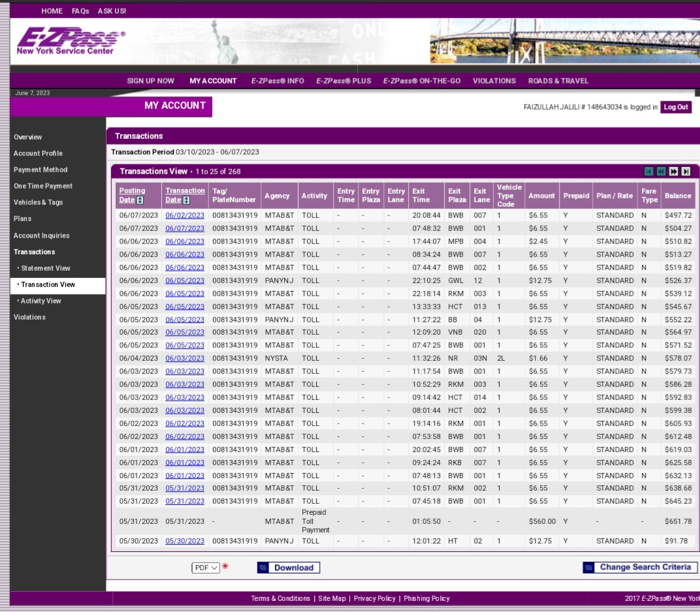Select VIOLATIONS in the top navigation bar
This screenshot has width=700, height=612.
[x=494, y=81]
